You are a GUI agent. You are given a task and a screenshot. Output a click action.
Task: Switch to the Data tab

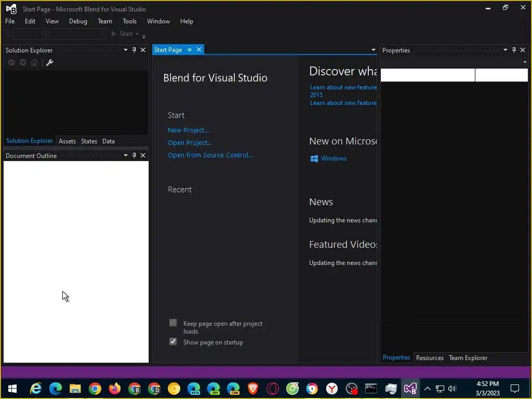[109, 141]
